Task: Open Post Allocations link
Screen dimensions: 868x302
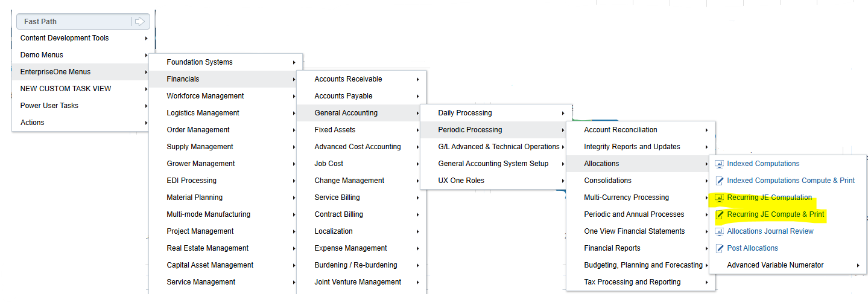Action: (752, 248)
